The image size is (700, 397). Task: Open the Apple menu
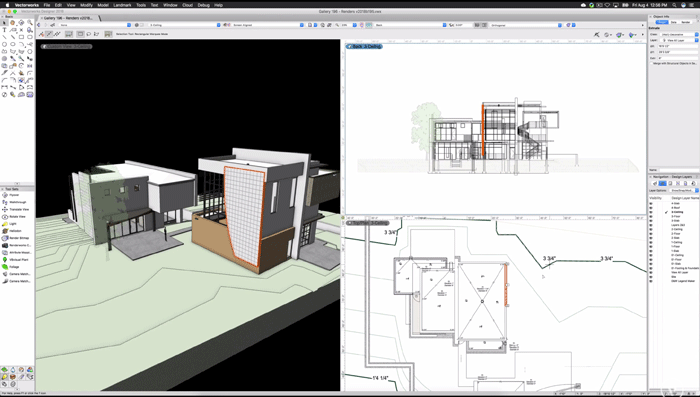click(x=7, y=5)
